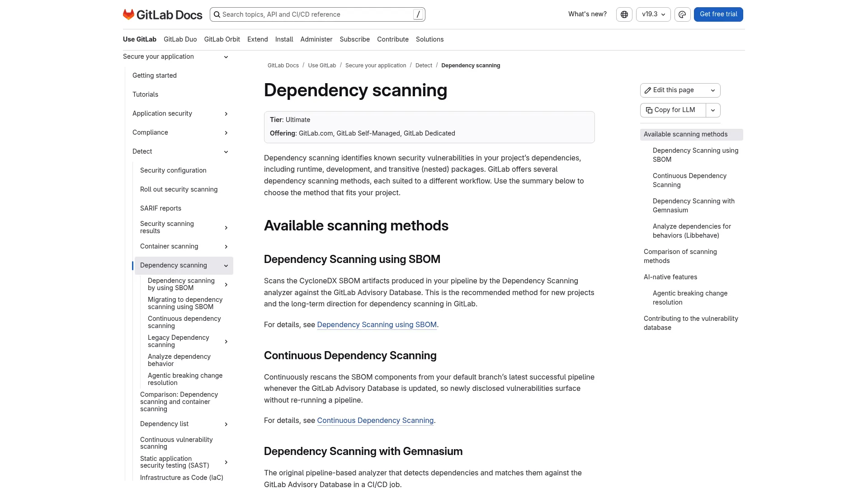Expand the SAST sidebar chevron

(x=226, y=462)
